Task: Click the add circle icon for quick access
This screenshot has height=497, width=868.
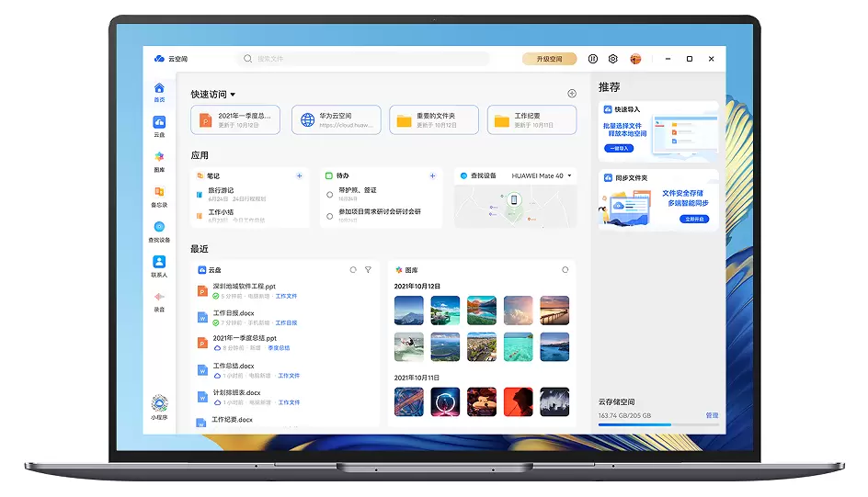Action: tap(572, 94)
